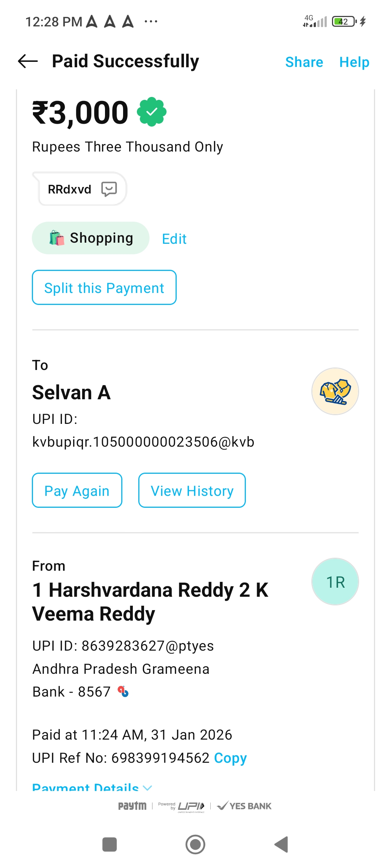This screenshot has width=391, height=868.
Task: Tap the 1R payer avatar
Action: [x=335, y=582]
